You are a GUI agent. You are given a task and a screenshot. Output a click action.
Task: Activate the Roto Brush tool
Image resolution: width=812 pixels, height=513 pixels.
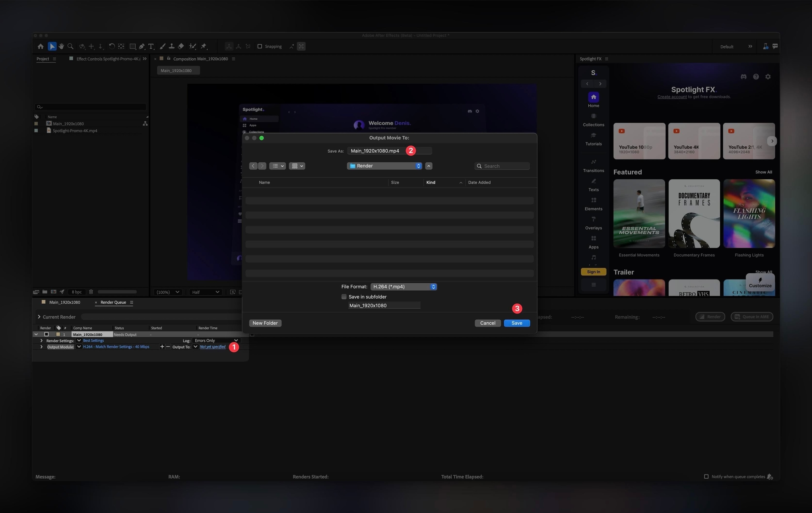pos(192,47)
